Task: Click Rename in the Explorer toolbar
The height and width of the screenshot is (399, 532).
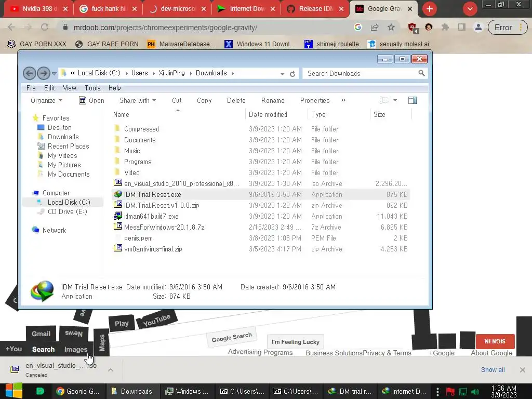Action: pyautogui.click(x=273, y=100)
